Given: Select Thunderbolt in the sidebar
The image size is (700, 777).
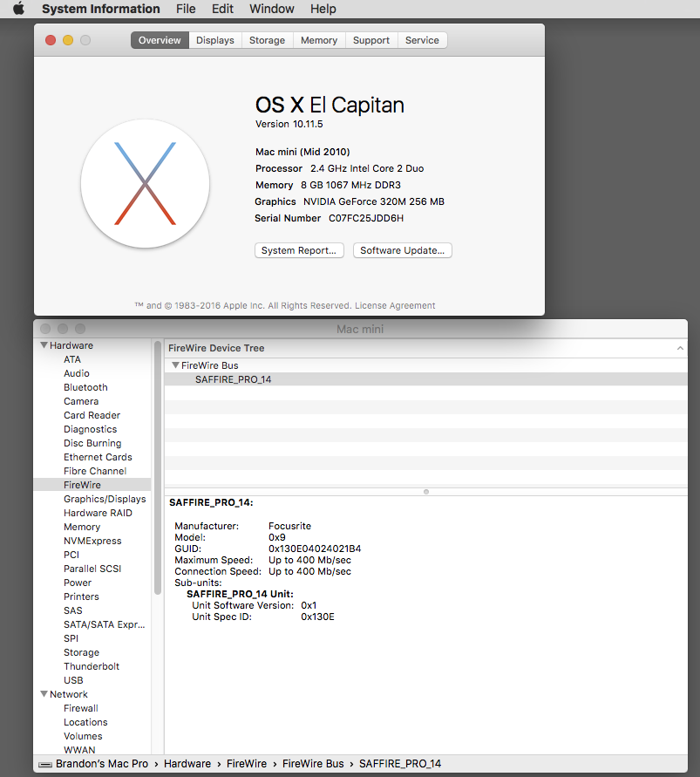Looking at the screenshot, I should coord(92,666).
